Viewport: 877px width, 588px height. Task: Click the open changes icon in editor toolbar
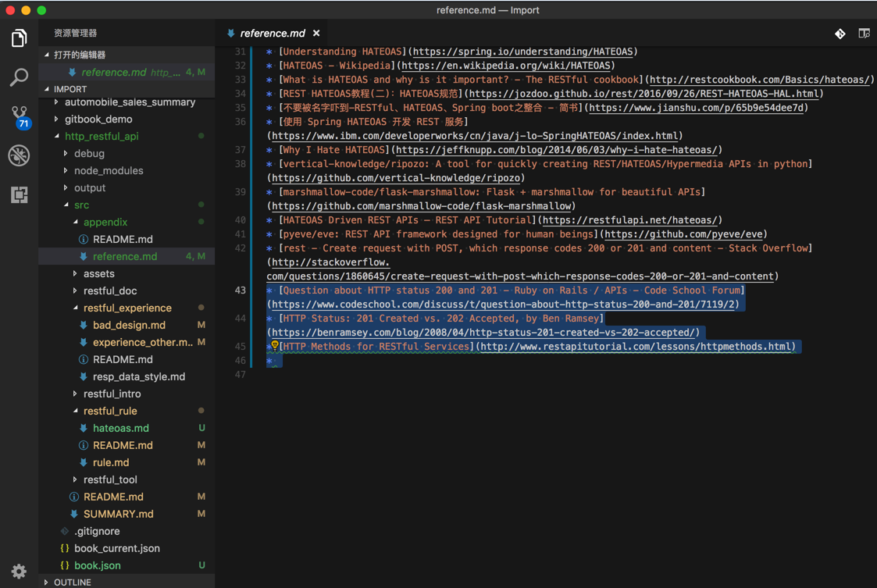pos(840,34)
